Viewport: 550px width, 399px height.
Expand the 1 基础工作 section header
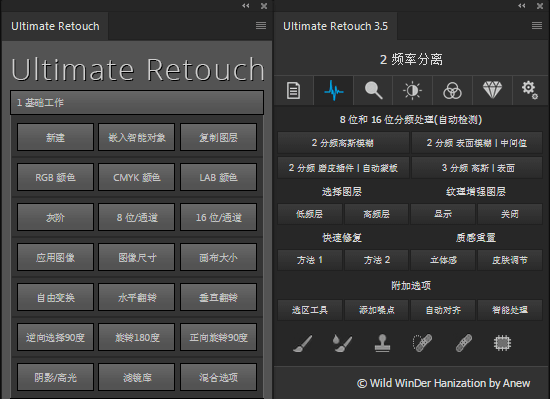point(137,102)
